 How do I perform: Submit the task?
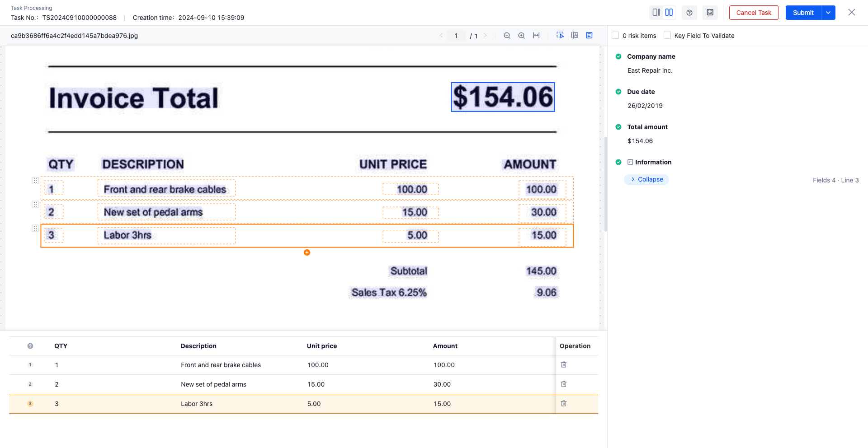[803, 13]
